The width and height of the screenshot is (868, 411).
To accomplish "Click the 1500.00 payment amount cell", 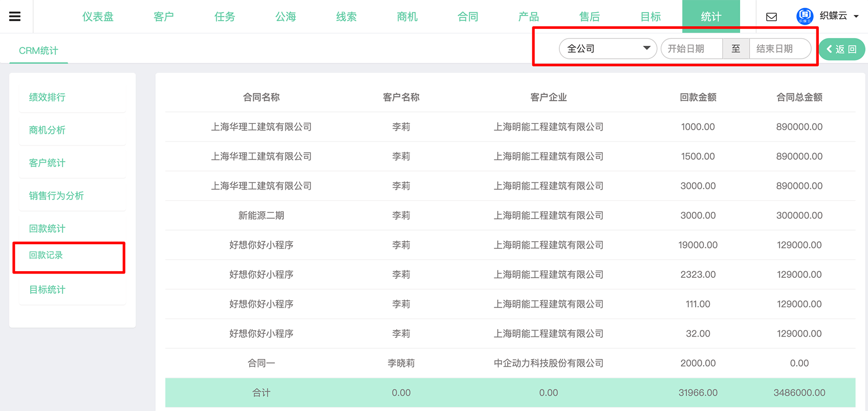I will tap(698, 156).
